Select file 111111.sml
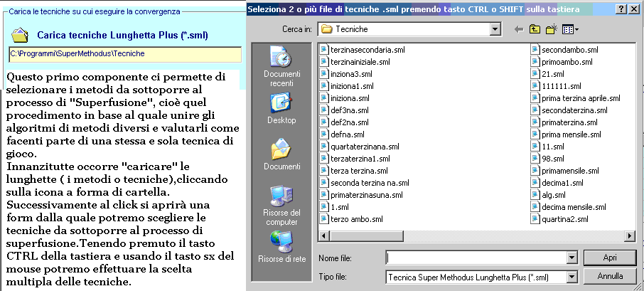 tap(556, 86)
